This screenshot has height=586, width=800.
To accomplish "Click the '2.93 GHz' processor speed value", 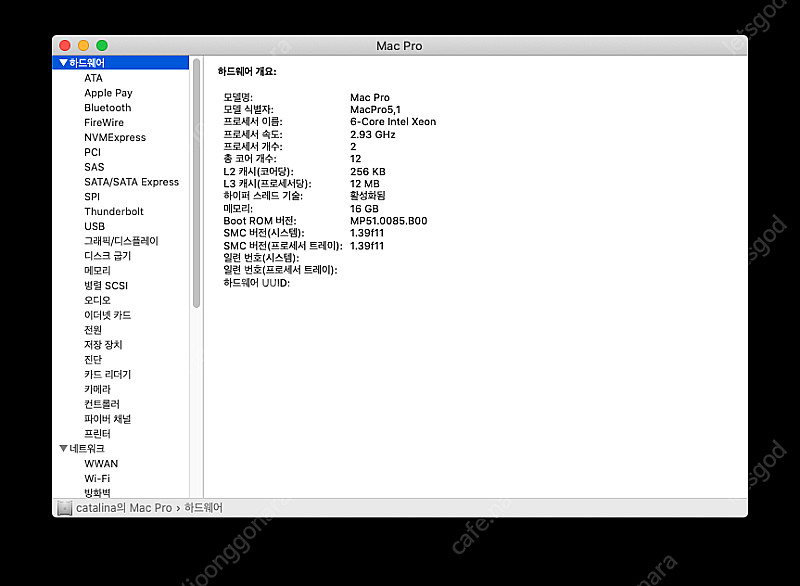I will pyautogui.click(x=372, y=135).
